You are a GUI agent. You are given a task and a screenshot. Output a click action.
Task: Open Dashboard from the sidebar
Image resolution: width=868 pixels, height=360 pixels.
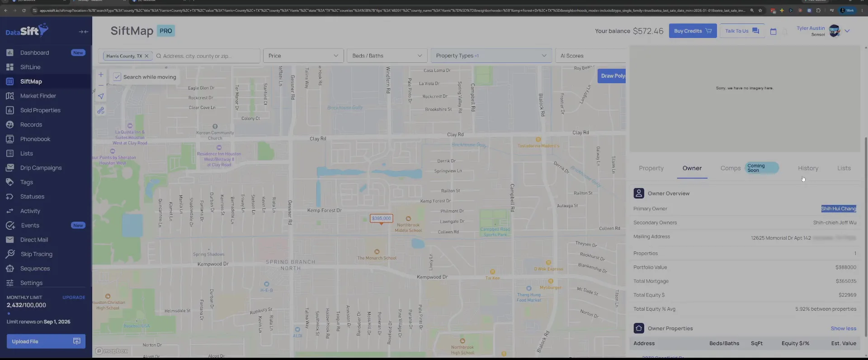(x=34, y=53)
